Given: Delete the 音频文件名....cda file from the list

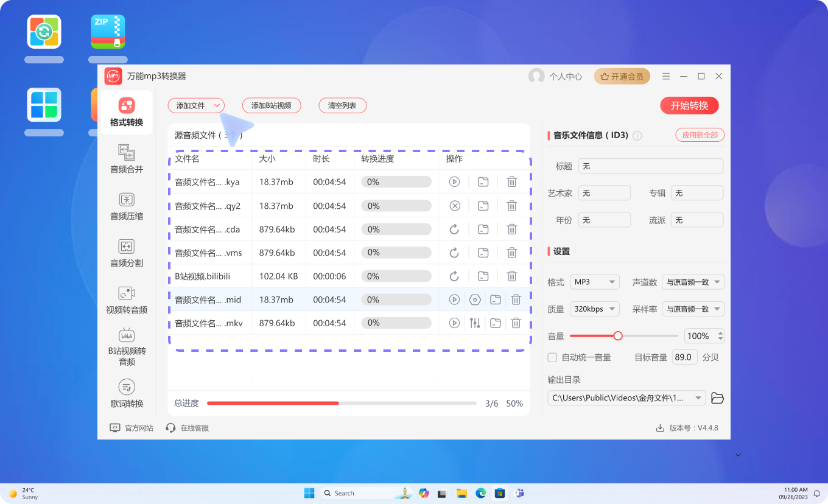Looking at the screenshot, I should pyautogui.click(x=512, y=229).
